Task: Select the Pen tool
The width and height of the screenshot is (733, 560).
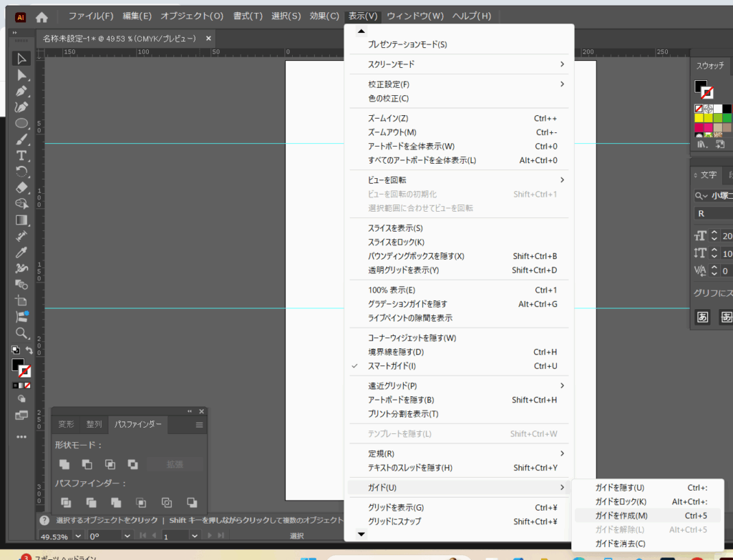Action: [21, 91]
